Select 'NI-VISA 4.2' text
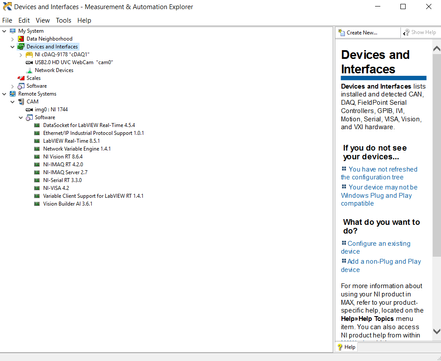 [x=56, y=188]
